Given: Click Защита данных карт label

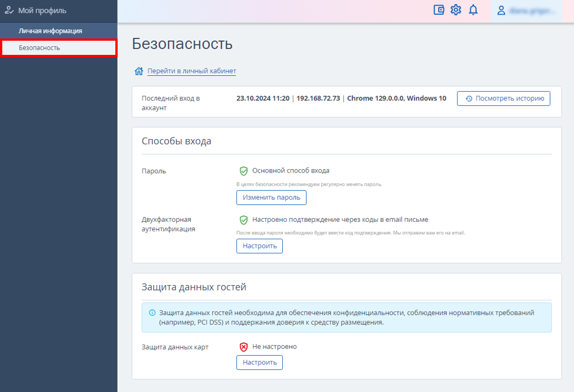Looking at the screenshot, I should pyautogui.click(x=175, y=347).
